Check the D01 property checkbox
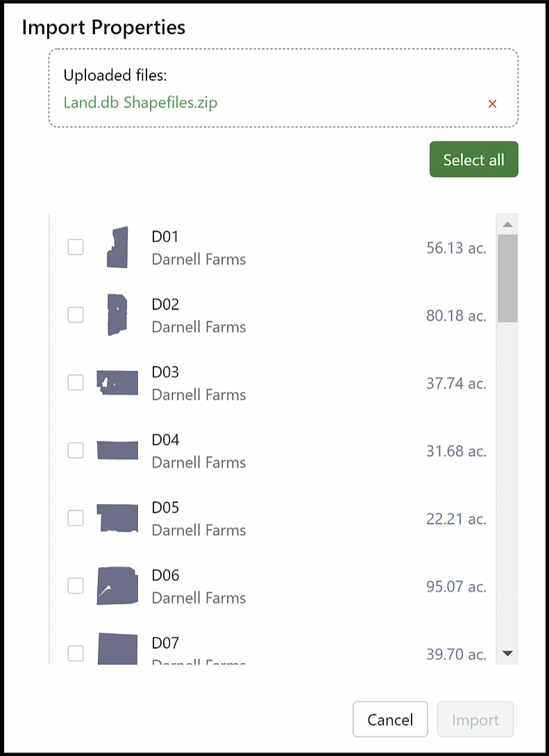This screenshot has height=756, width=549. click(76, 247)
